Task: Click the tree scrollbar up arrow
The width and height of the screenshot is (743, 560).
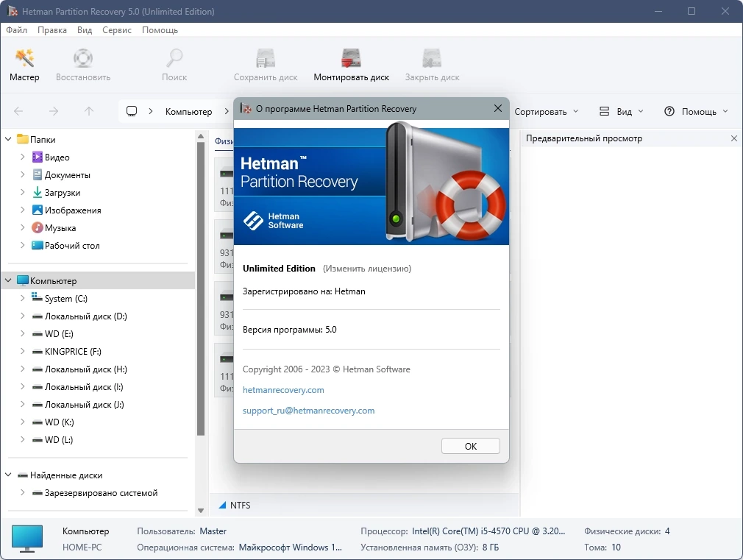Action: coord(201,137)
